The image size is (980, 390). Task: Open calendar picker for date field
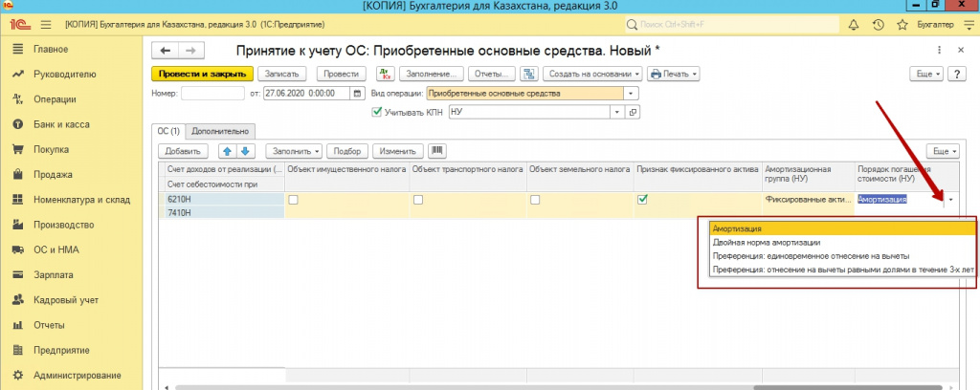click(358, 94)
